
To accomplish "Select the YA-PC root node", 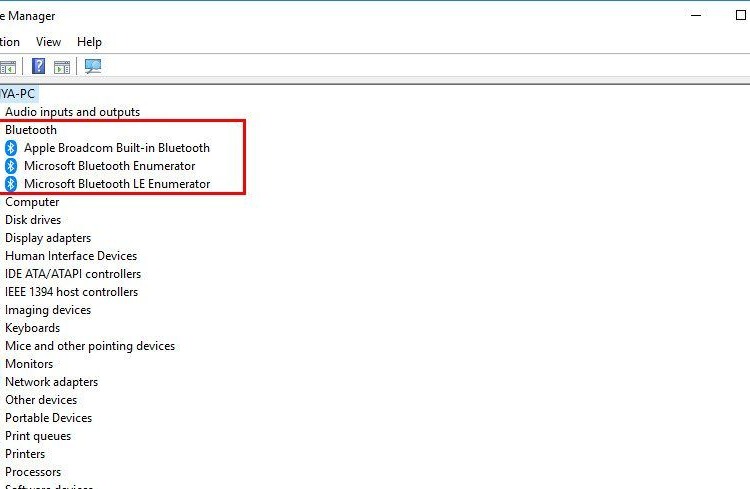I will point(18,93).
